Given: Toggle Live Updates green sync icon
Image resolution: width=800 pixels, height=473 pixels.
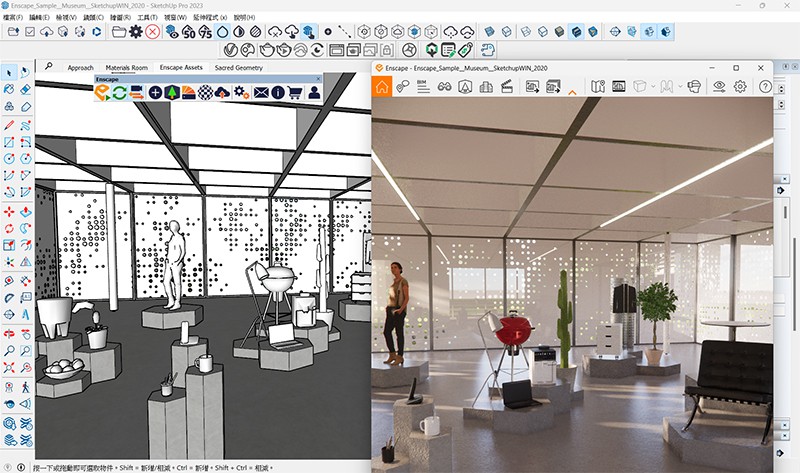Looking at the screenshot, I should click(119, 92).
